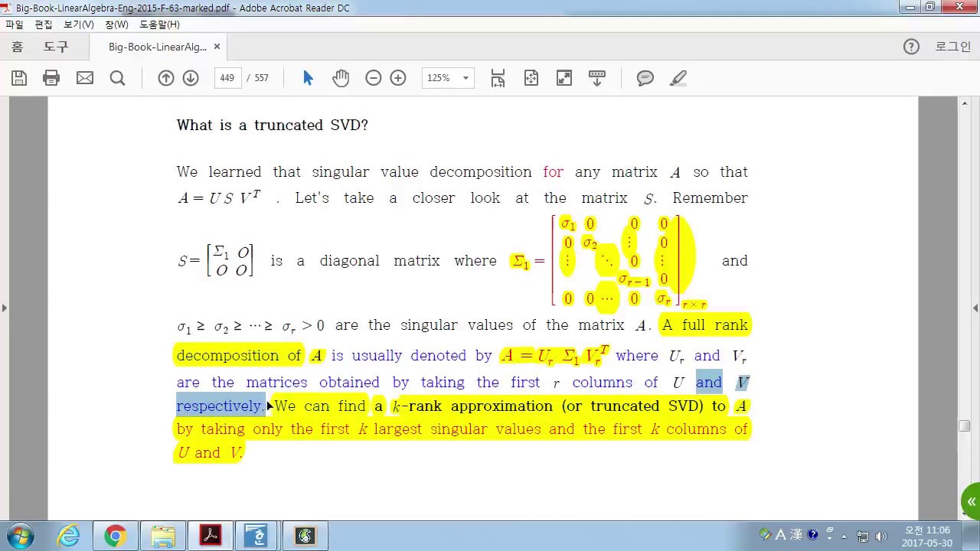Close the Big-Book-LinearAlg document tab

point(217,47)
